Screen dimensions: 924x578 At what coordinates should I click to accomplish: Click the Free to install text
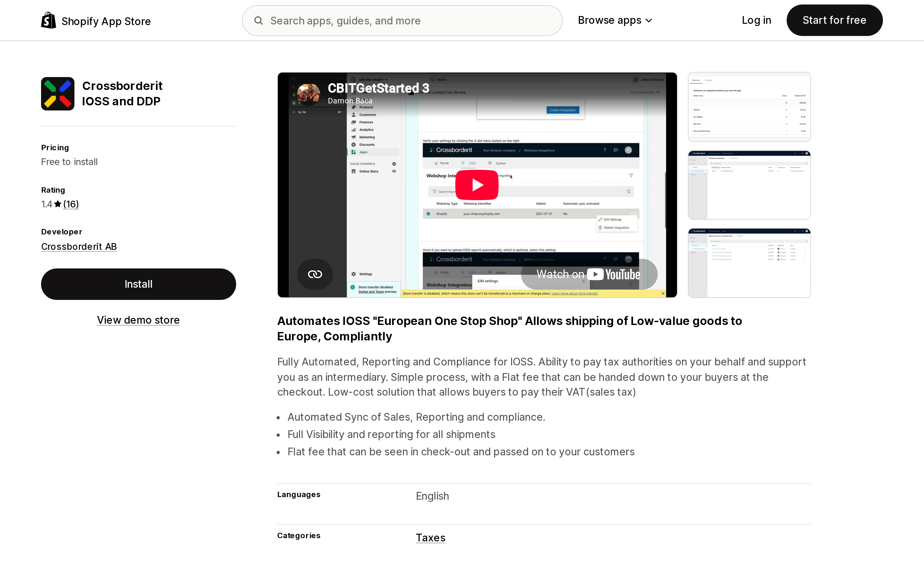pos(70,162)
